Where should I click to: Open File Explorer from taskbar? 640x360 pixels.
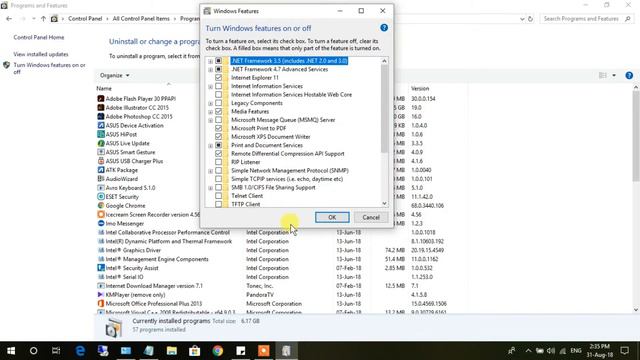(x=171, y=351)
